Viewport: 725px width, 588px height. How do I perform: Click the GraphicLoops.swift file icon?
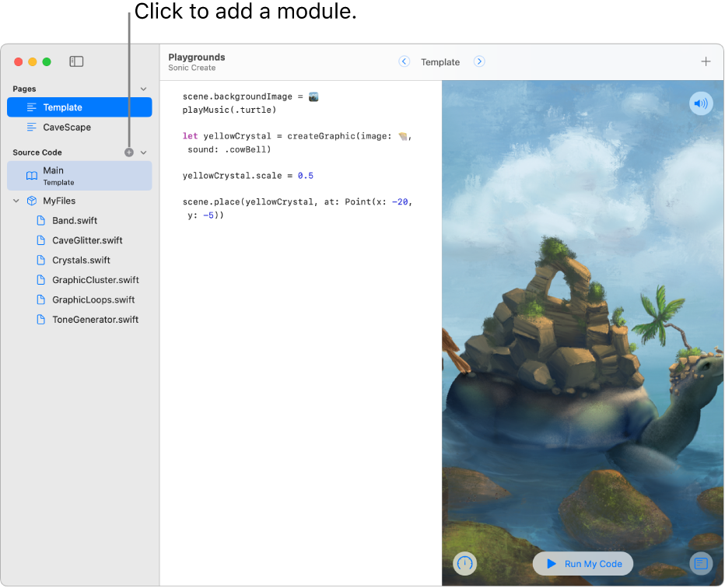coord(40,300)
